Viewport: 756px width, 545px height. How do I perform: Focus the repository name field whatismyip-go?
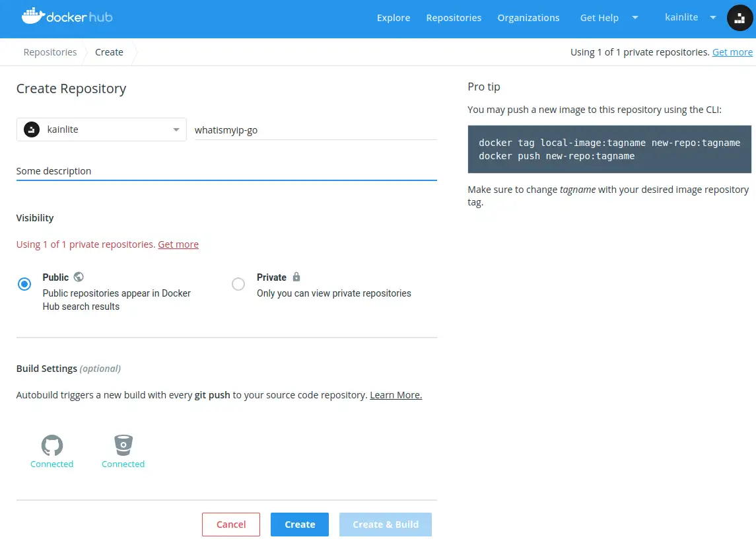tap(316, 129)
